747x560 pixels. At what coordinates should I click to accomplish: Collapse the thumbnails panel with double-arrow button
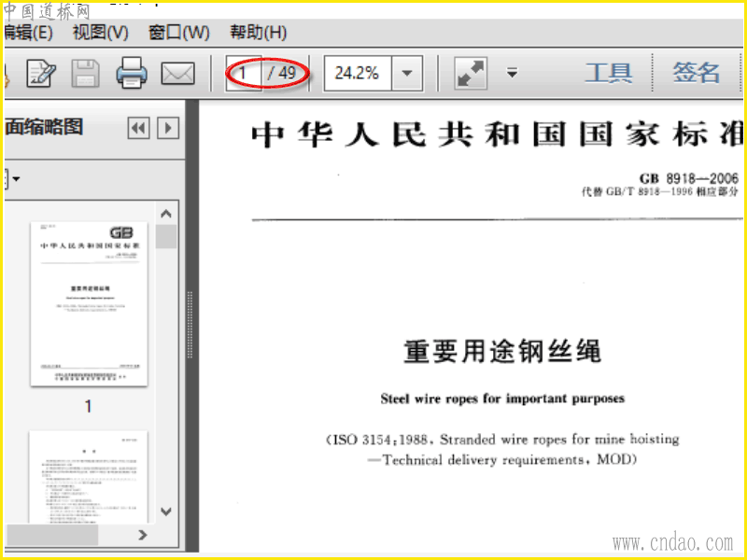[x=138, y=128]
